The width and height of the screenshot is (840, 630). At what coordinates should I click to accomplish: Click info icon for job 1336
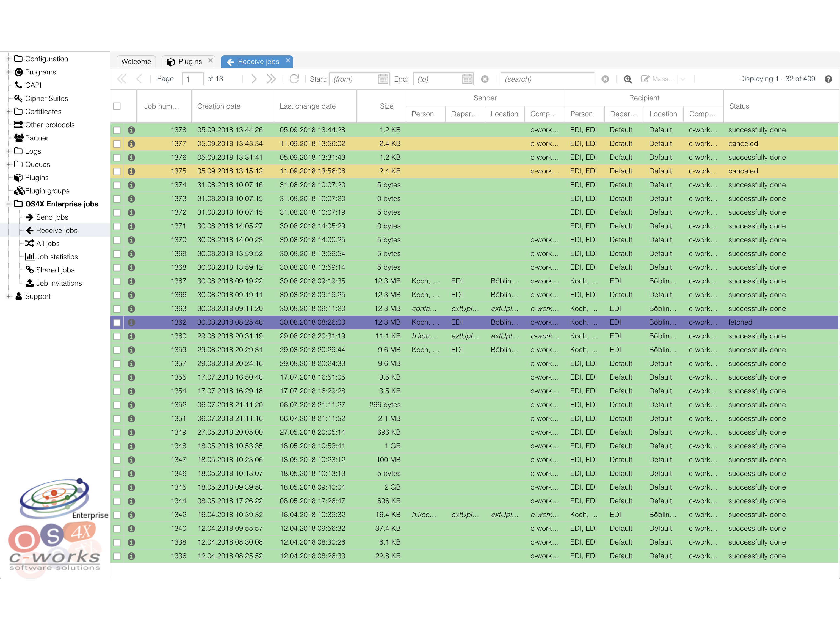[x=131, y=556]
